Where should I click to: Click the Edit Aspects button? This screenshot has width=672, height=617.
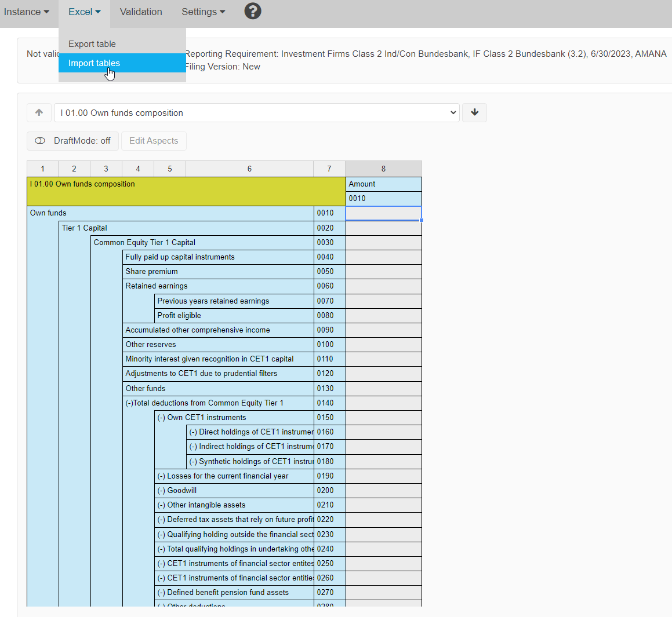(x=154, y=141)
